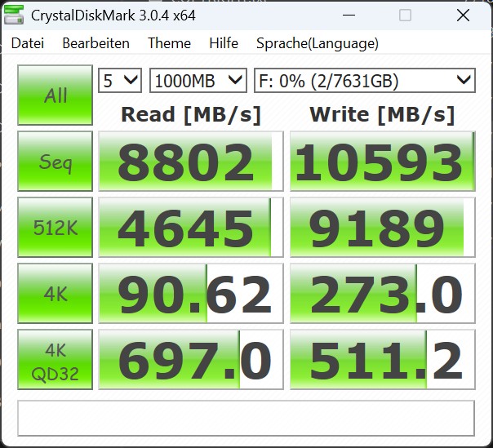Run the 512K benchmark test
493x448 pixels.
click(56, 228)
